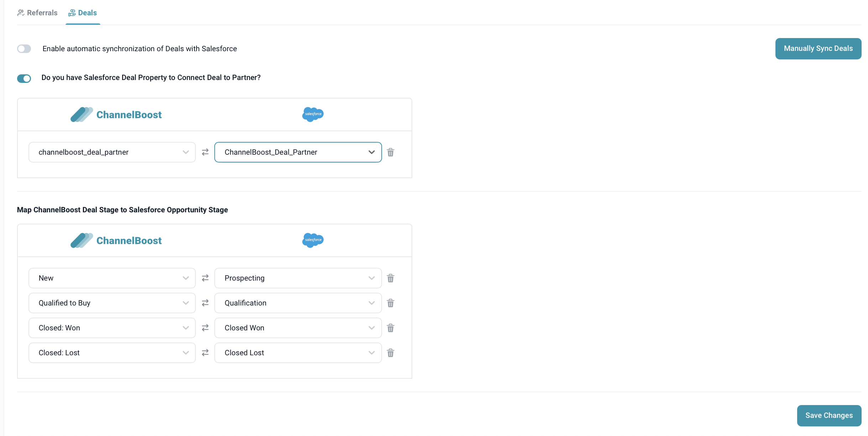
Task: Delete the channelboost_deal_partner property mapping
Action: (x=390, y=152)
